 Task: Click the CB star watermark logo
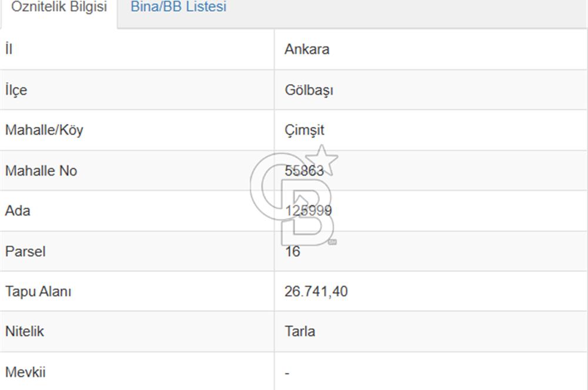pyautogui.click(x=294, y=197)
